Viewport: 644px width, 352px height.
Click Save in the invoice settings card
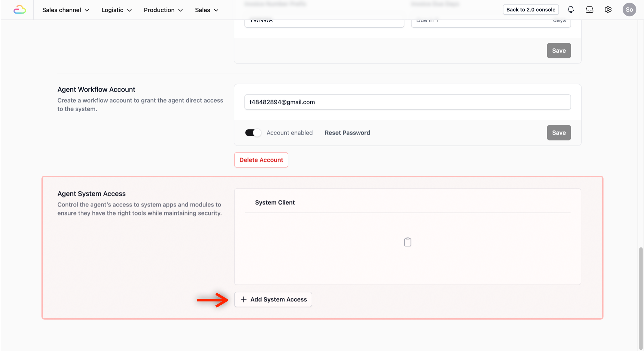coord(559,51)
